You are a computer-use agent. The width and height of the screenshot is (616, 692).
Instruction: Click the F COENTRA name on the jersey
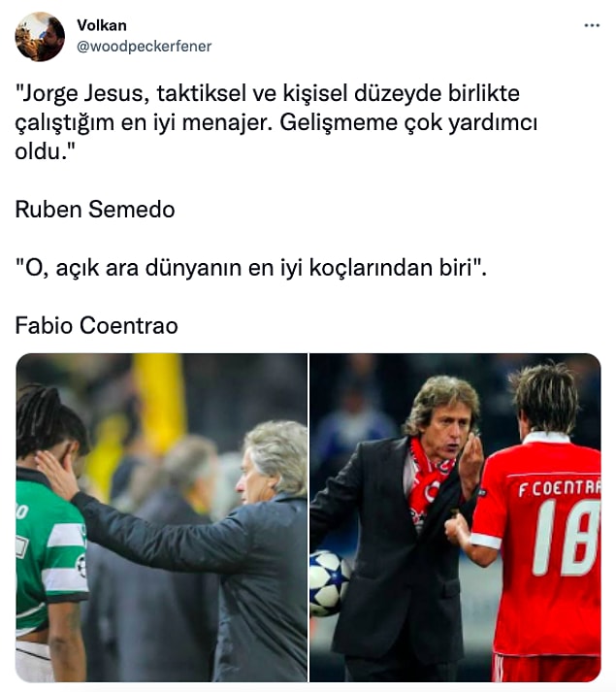coord(559,487)
